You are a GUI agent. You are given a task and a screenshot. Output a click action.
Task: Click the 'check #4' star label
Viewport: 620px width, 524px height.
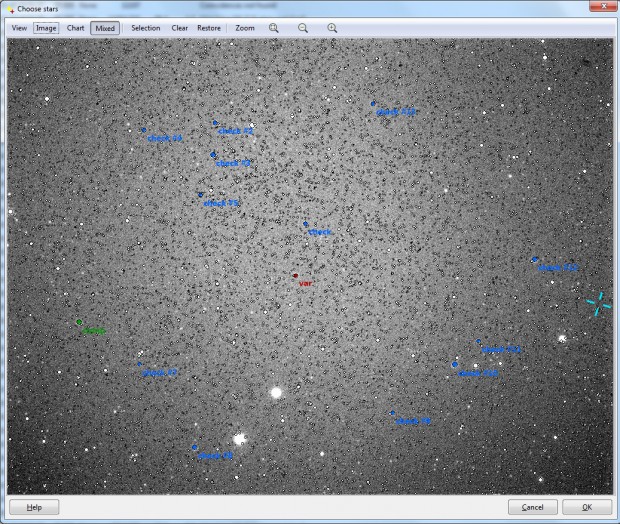(x=164, y=138)
